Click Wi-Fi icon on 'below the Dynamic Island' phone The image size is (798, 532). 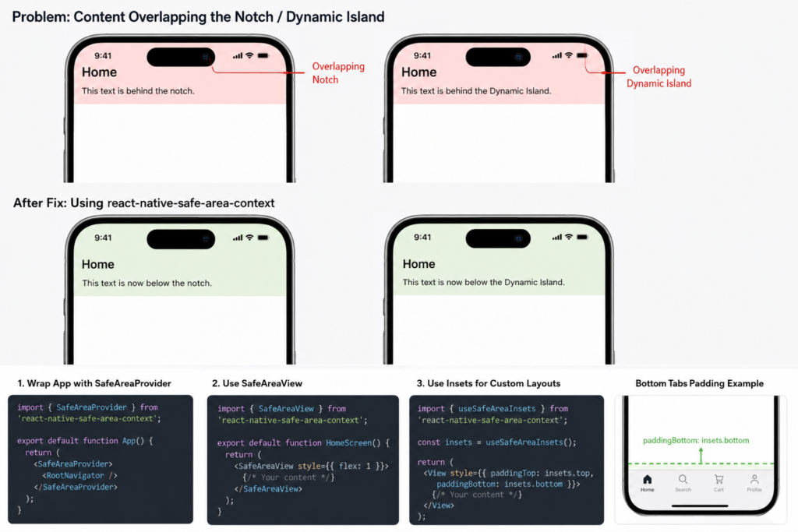click(x=569, y=237)
